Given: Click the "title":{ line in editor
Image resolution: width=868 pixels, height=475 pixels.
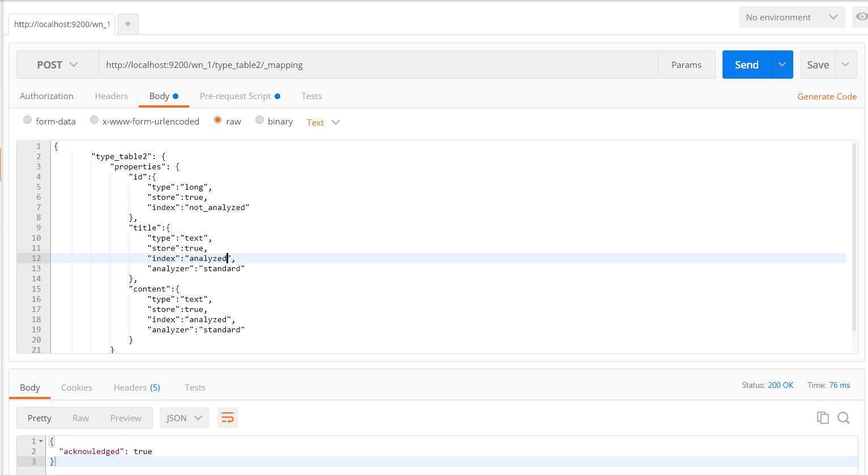Looking at the screenshot, I should tap(149, 228).
